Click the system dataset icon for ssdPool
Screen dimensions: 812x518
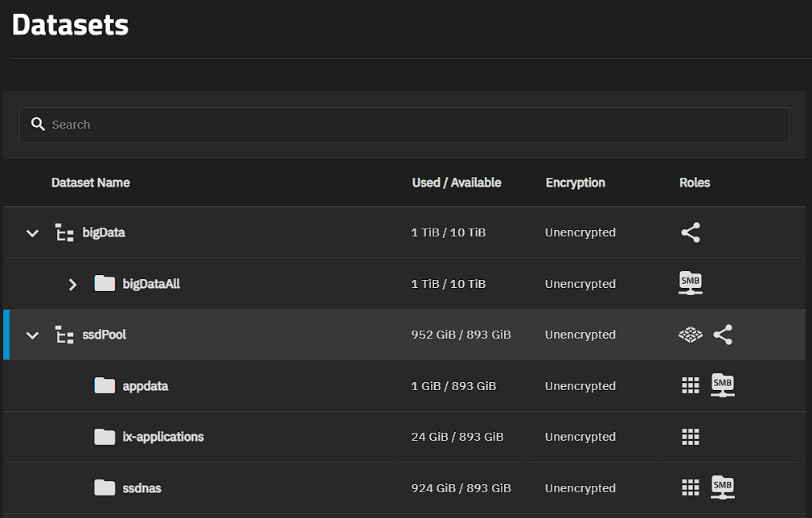point(691,335)
